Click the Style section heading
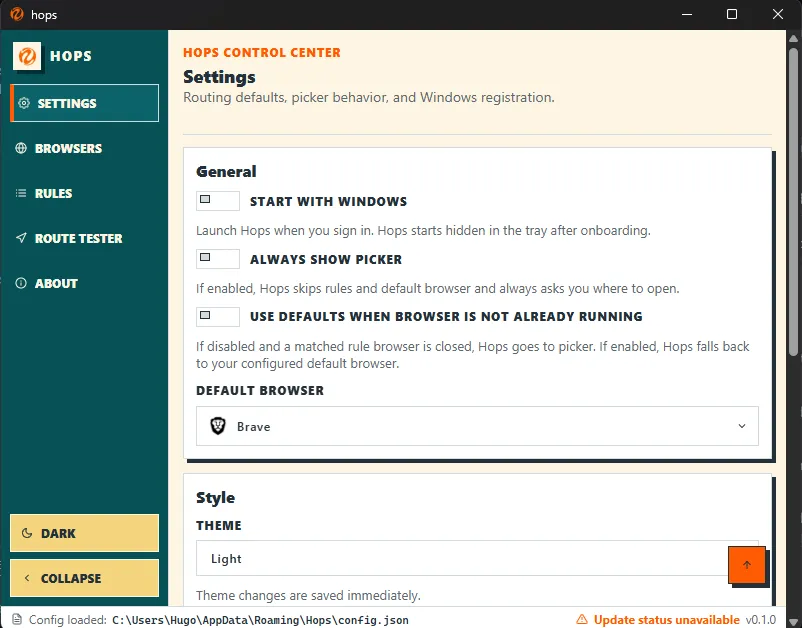 (x=215, y=498)
